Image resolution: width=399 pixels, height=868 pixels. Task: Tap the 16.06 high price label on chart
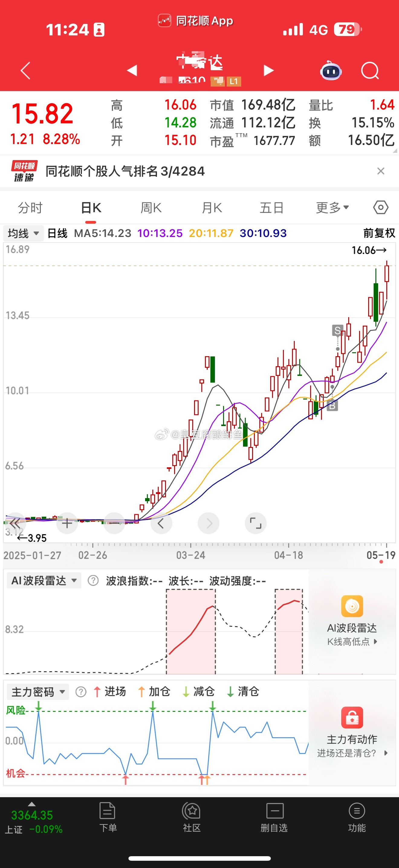pyautogui.click(x=369, y=250)
